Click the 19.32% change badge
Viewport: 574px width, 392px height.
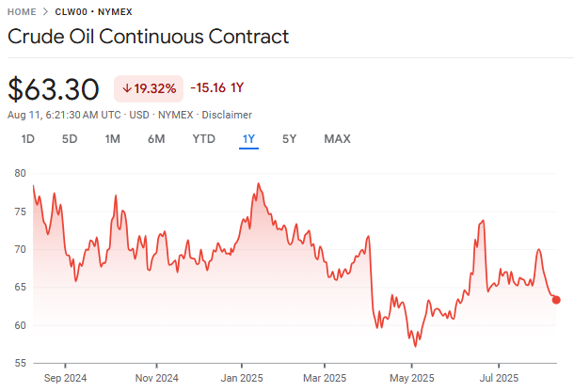pyautogui.click(x=149, y=88)
